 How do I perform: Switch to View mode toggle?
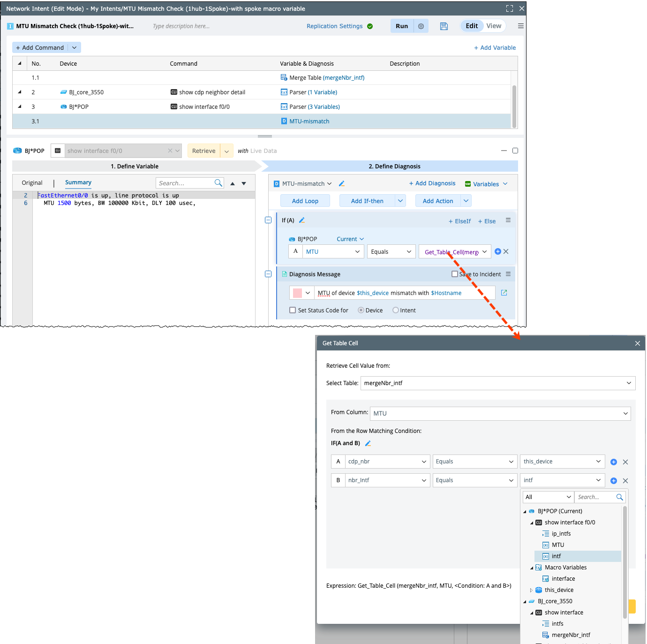coord(494,26)
